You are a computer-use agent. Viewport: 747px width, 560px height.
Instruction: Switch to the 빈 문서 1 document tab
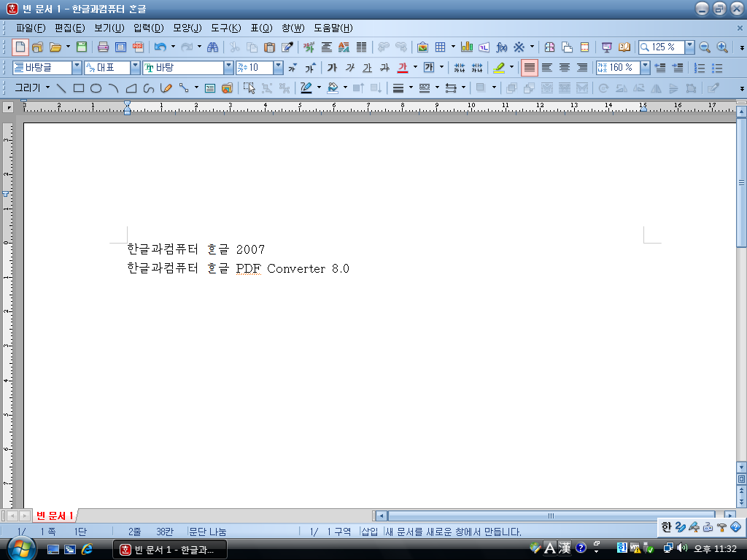(x=54, y=516)
